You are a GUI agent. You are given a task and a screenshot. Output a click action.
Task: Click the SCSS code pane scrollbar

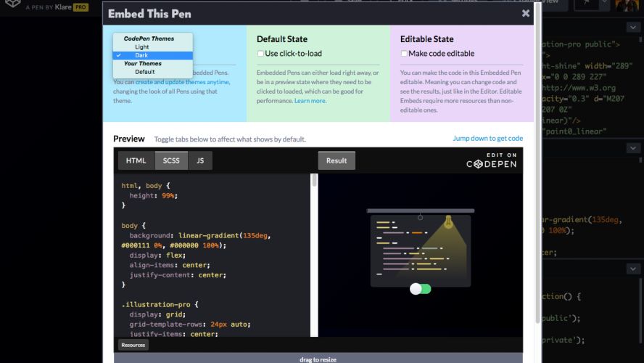(x=314, y=180)
